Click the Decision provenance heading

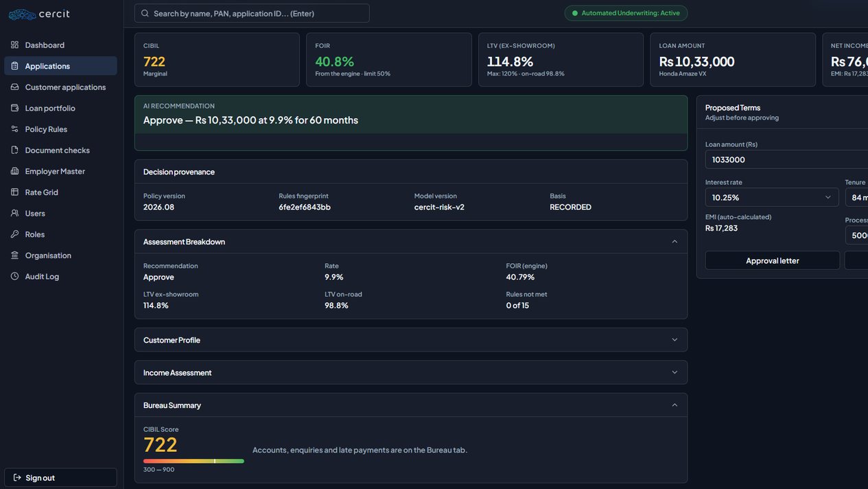coord(179,172)
